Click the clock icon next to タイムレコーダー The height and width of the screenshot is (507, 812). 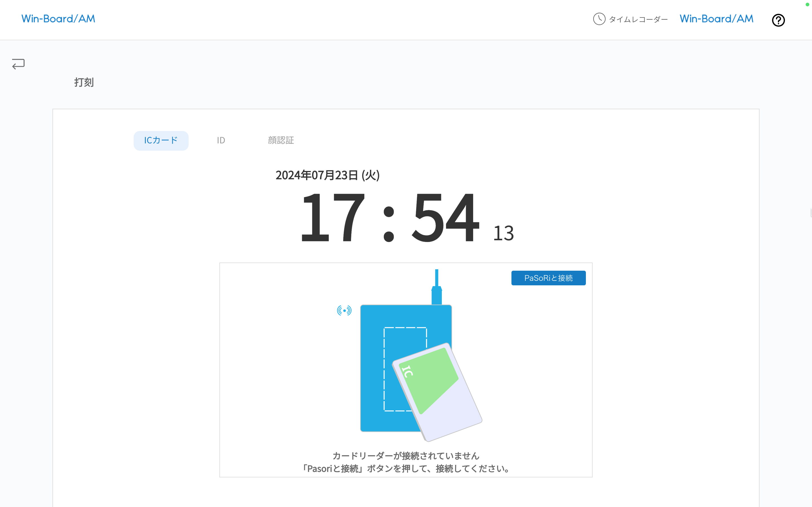(x=599, y=19)
